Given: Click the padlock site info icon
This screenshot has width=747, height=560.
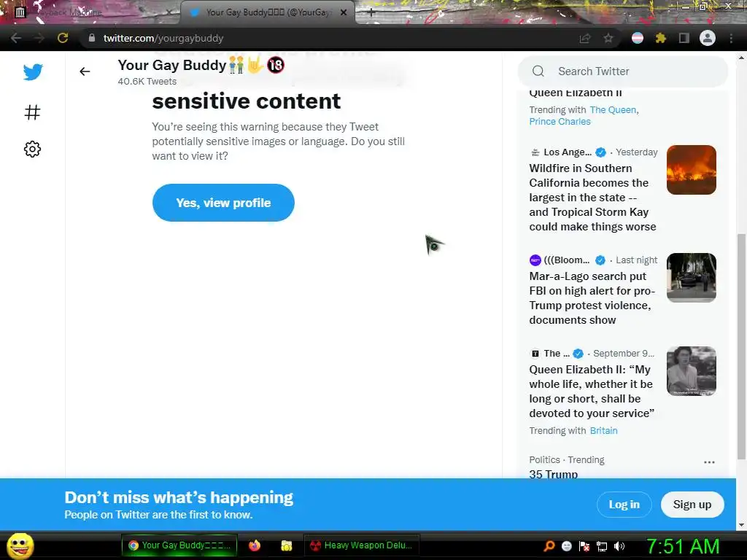Looking at the screenshot, I should pyautogui.click(x=92, y=38).
